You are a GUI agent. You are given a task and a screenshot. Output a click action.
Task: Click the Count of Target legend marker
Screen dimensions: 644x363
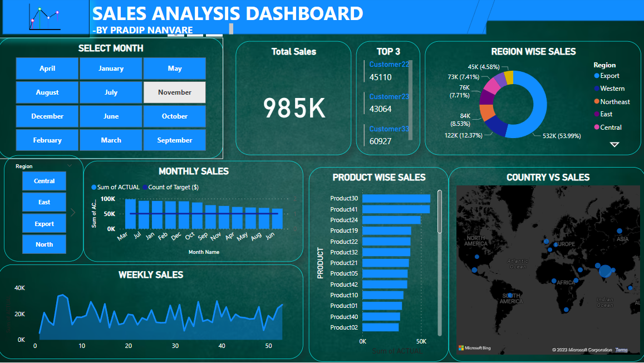[145, 188]
